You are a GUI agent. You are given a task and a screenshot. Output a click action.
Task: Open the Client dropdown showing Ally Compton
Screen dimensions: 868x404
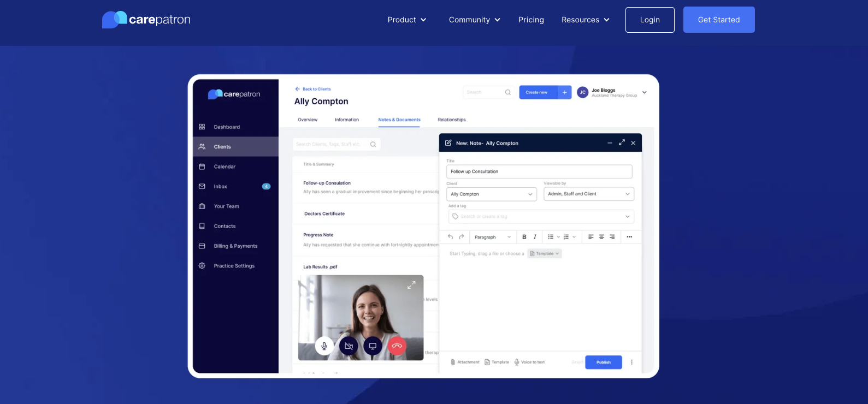(x=492, y=194)
